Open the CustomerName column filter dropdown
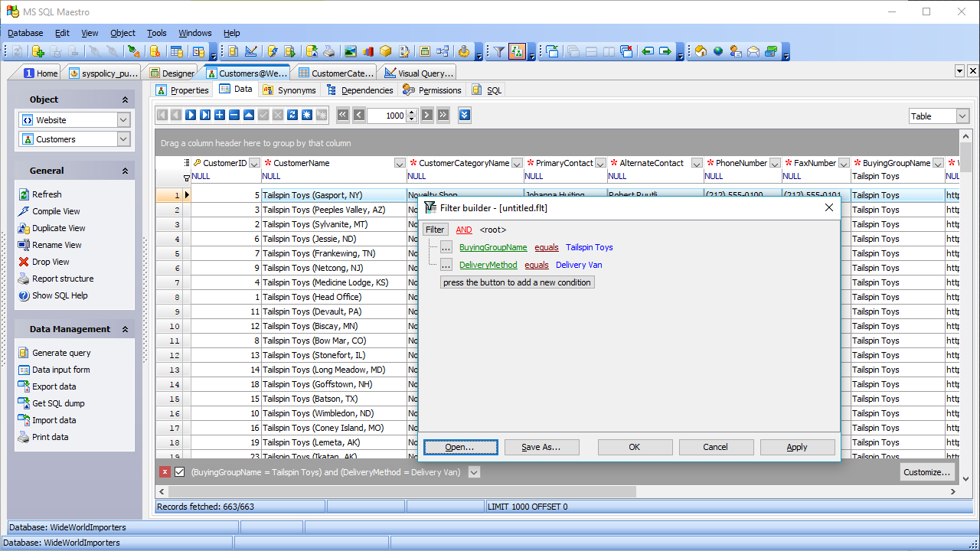This screenshot has height=551, width=980. click(400, 163)
